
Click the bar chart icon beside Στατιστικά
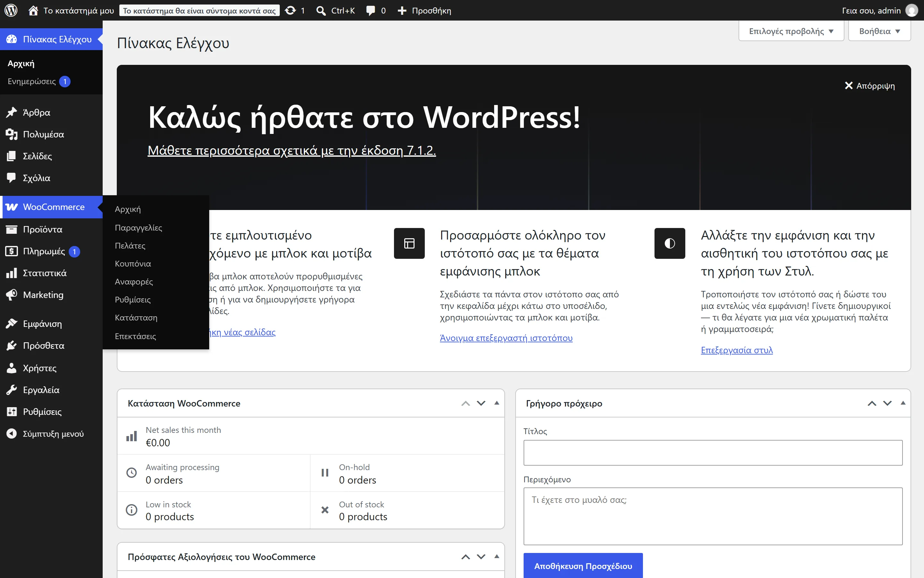12,273
